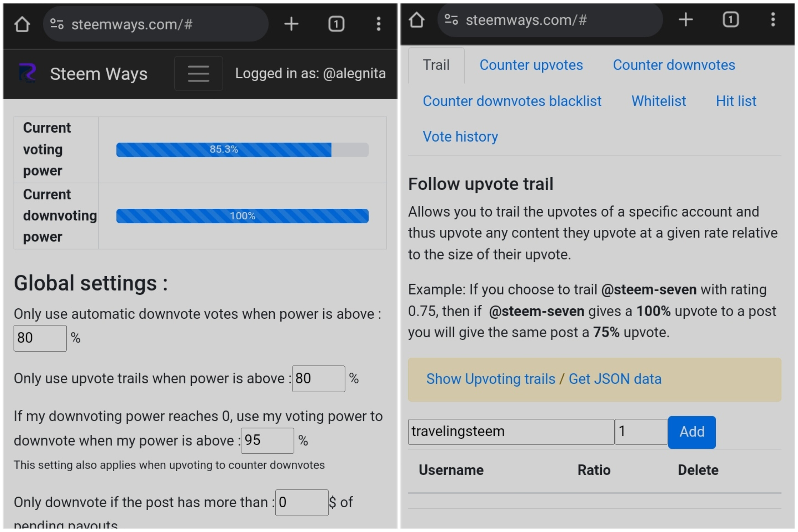This screenshot has width=798, height=532.
Task: Focus the upvote trails power threshold field
Action: [x=319, y=379]
